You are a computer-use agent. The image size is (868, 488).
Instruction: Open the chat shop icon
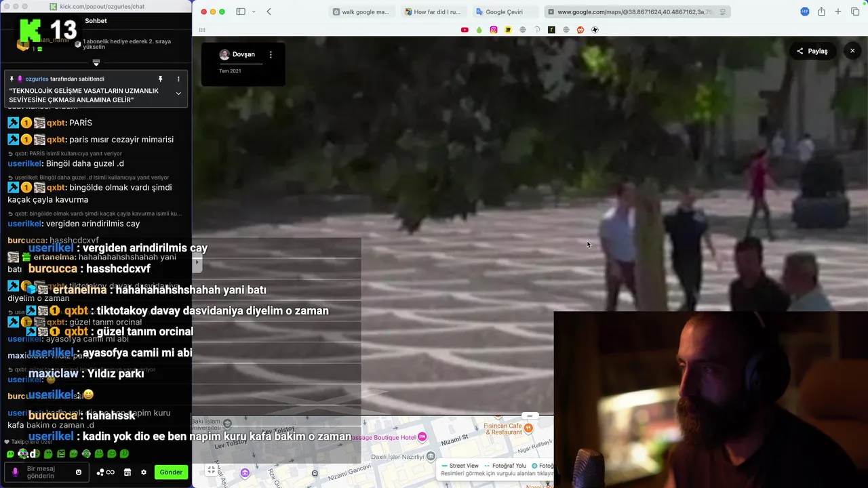point(127,472)
